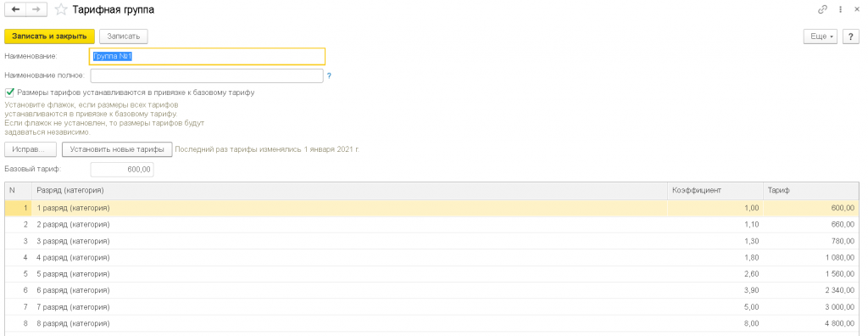The image size is (868, 336).
Task: Click tariff cell 660,00
Action: click(x=811, y=225)
